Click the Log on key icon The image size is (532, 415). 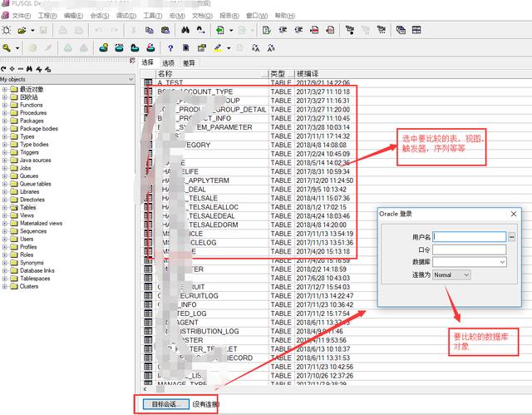click(x=7, y=48)
